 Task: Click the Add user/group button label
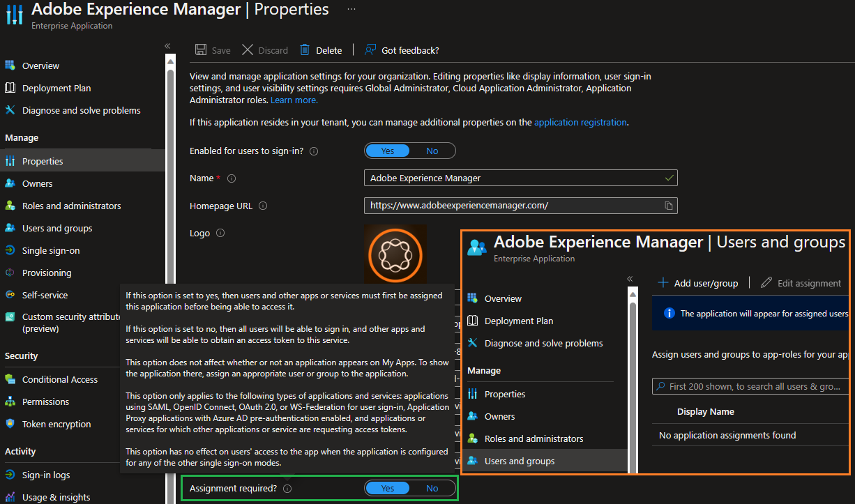706,283
